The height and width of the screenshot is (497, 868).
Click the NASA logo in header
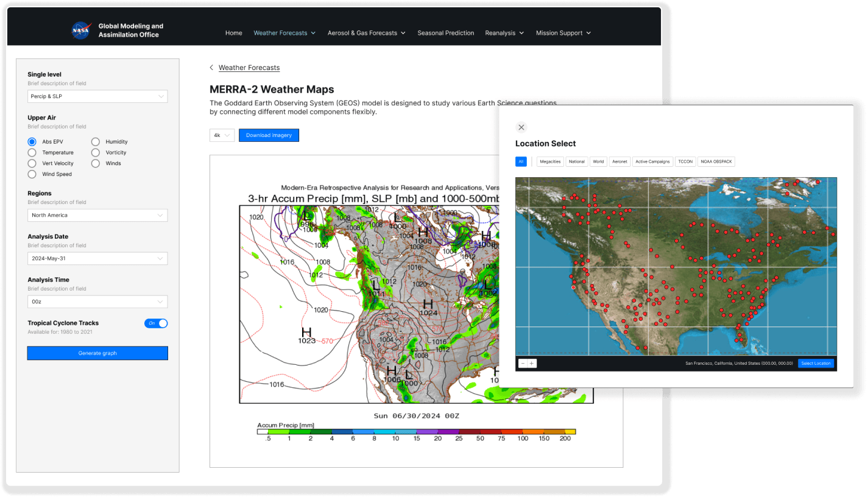(81, 30)
